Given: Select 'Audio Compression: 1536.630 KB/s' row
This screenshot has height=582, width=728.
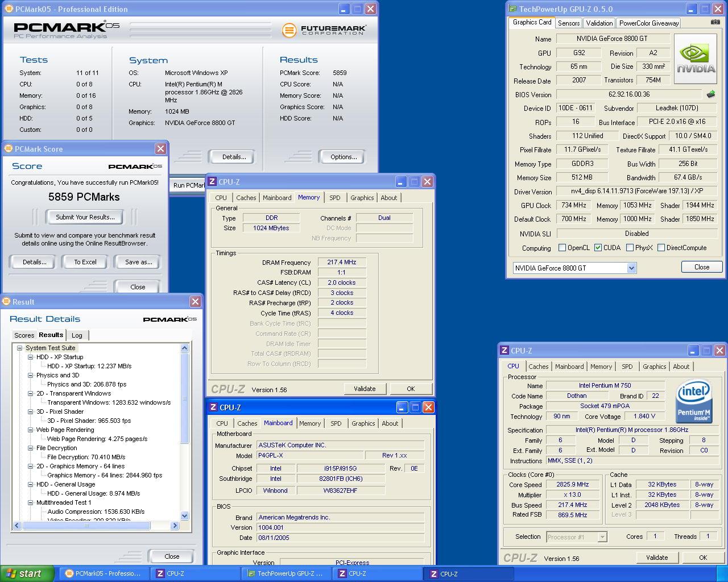Looking at the screenshot, I should click(96, 512).
